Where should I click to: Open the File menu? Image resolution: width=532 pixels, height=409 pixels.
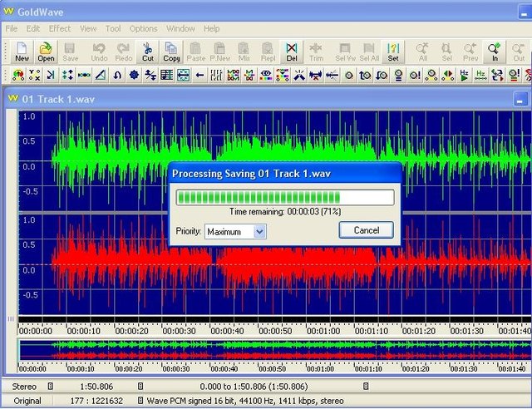(12, 29)
